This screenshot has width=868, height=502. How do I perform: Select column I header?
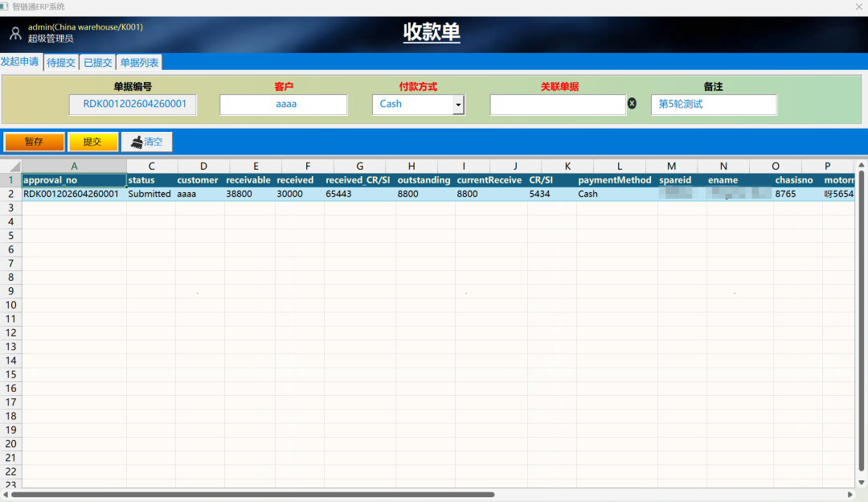tap(464, 167)
